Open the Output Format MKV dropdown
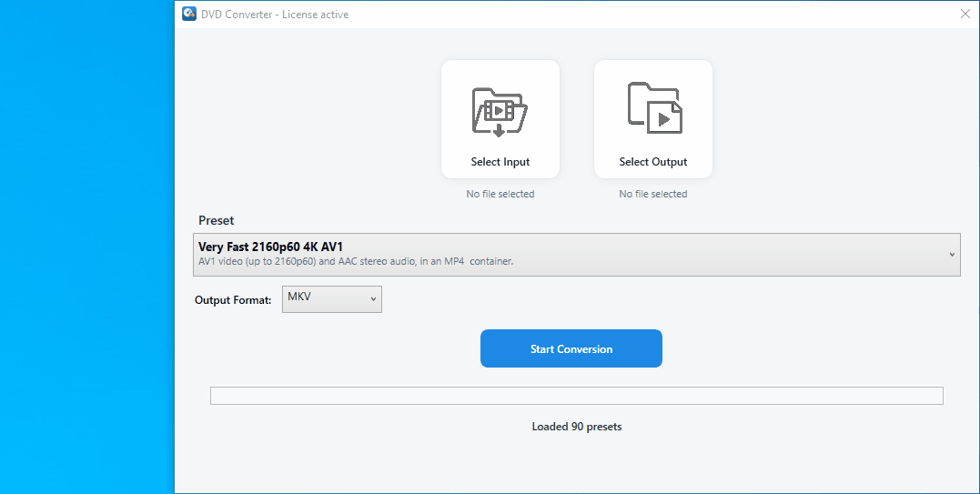 [x=331, y=299]
